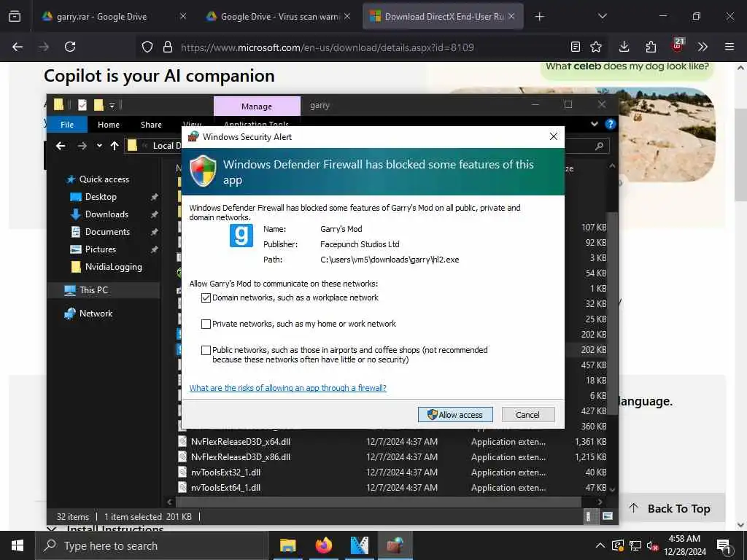Click the new folder icon in Explorer quick toolbar
The height and width of the screenshot is (560, 747).
[98, 105]
